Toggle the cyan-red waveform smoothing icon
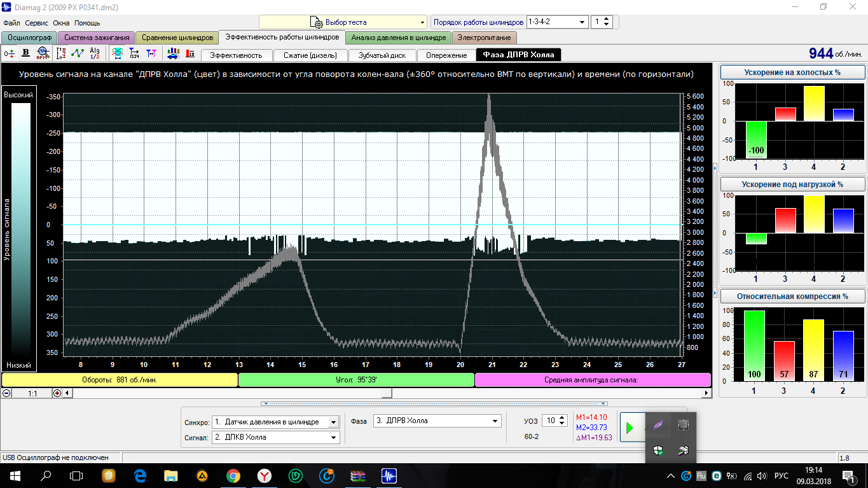The width and height of the screenshot is (868, 488). pos(118,53)
